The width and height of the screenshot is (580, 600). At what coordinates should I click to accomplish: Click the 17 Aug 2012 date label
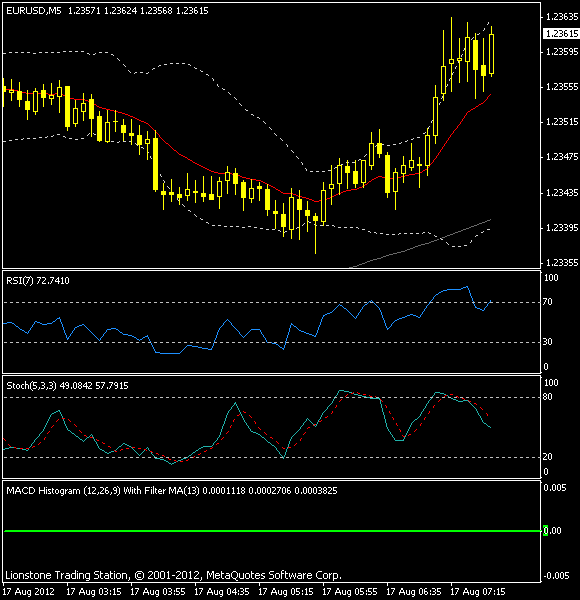(x=28, y=592)
